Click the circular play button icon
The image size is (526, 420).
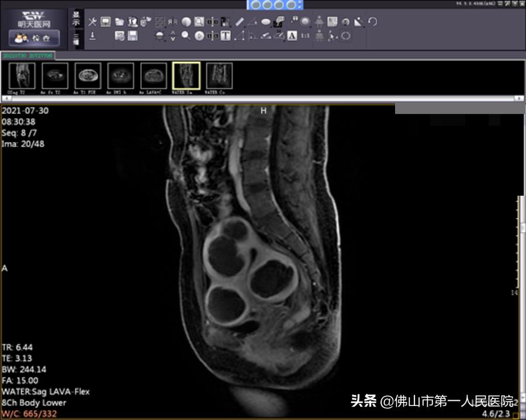click(x=199, y=36)
